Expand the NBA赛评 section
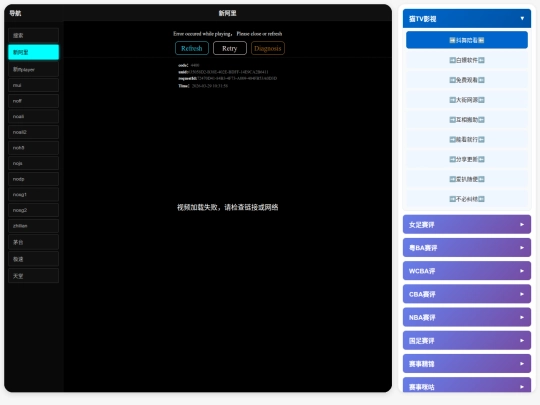The width and height of the screenshot is (540, 405). pos(467,317)
